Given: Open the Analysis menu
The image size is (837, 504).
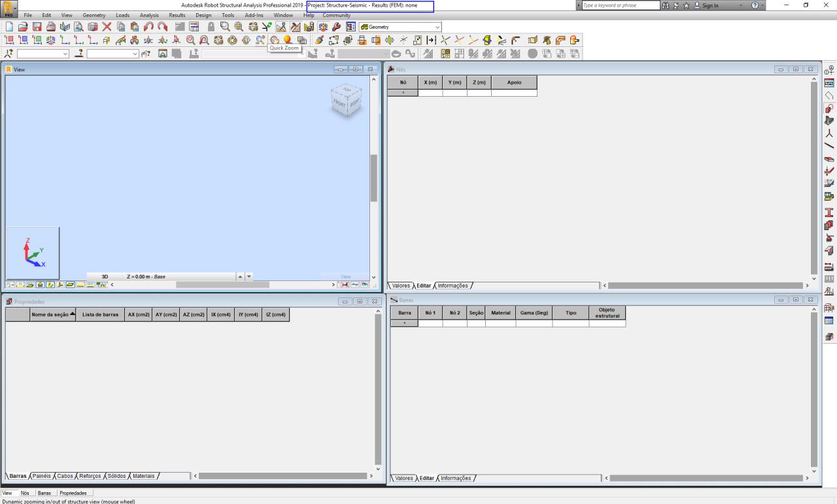Looking at the screenshot, I should point(149,15).
